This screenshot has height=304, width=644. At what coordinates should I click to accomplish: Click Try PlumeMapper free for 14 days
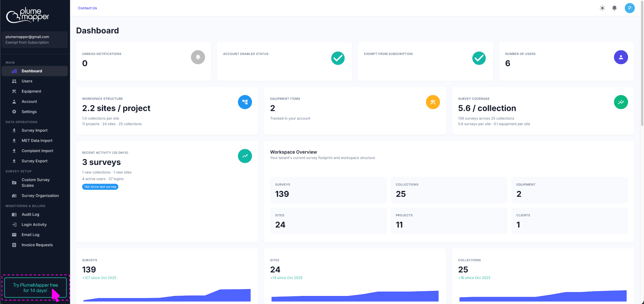click(x=35, y=288)
